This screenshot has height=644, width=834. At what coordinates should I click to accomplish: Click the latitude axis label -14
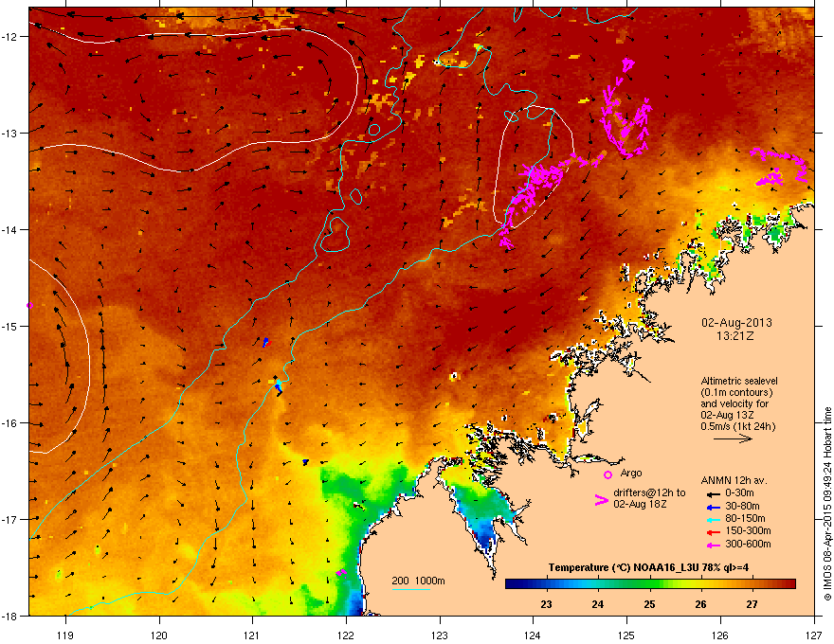coord(9,229)
